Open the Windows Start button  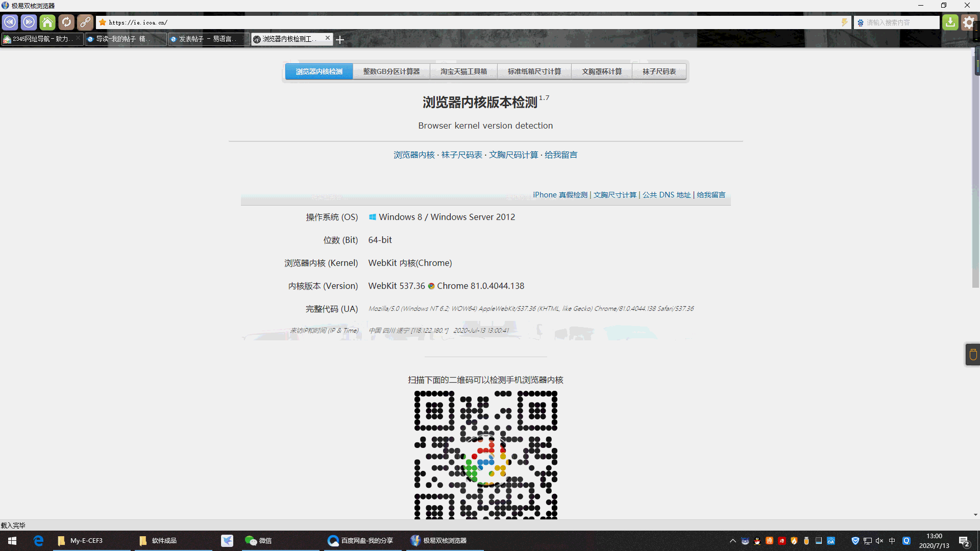12,540
